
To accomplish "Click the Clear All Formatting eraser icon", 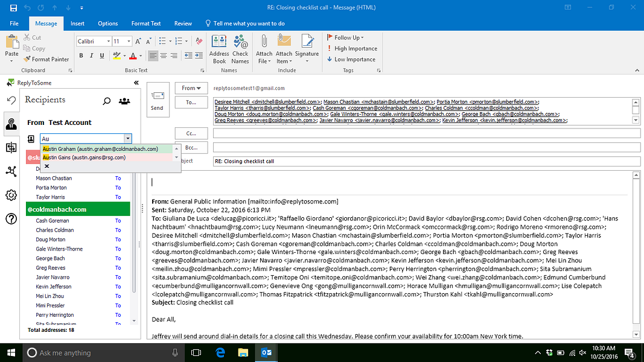I will coord(199,41).
